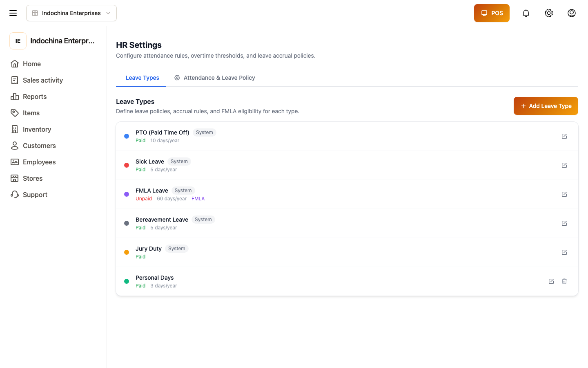Open the user account profile icon

click(572, 13)
